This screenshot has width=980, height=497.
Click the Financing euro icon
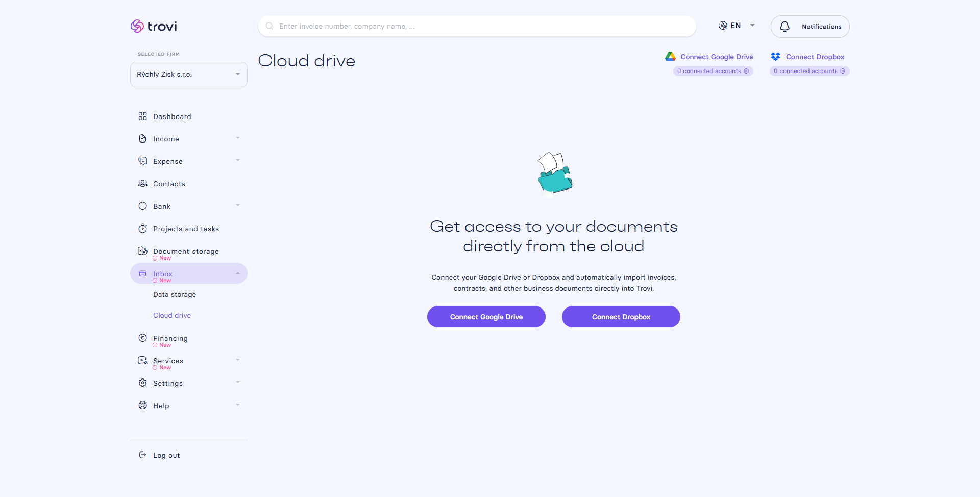coord(142,338)
